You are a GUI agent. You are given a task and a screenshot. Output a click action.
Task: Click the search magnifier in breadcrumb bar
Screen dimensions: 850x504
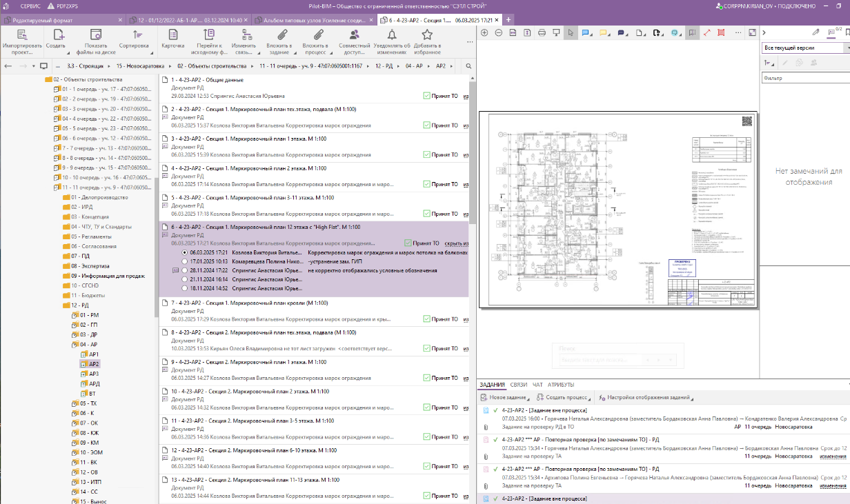[468, 66]
